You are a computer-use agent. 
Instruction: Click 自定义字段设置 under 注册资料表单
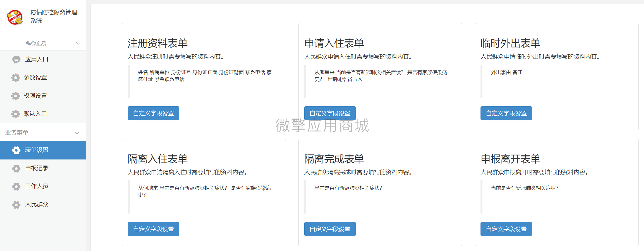(x=154, y=113)
